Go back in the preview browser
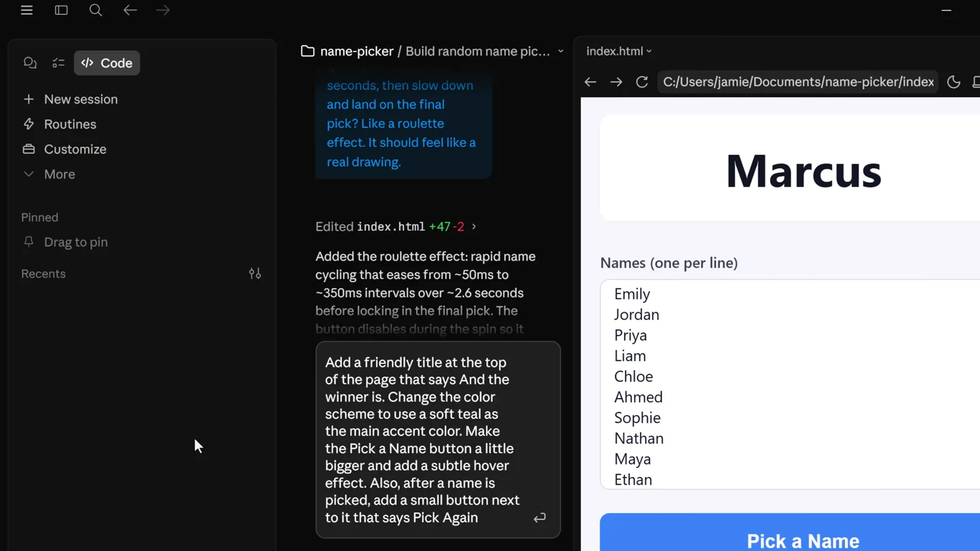Screen dimensions: 980x551 [590, 82]
